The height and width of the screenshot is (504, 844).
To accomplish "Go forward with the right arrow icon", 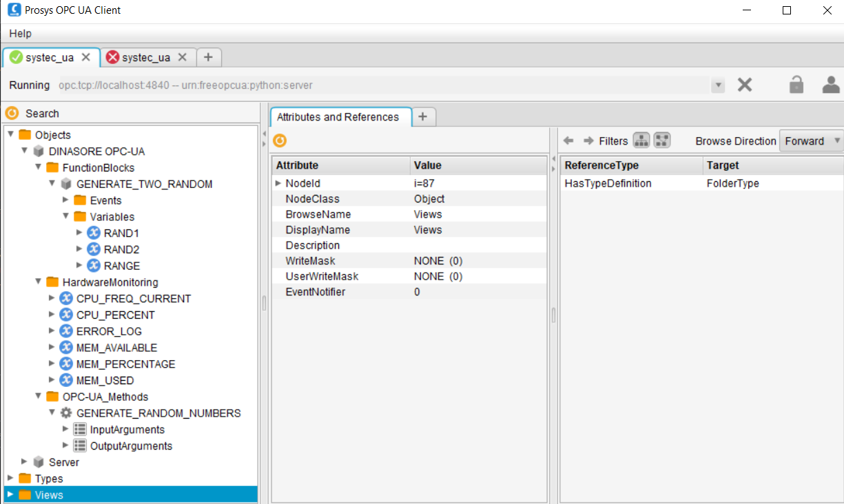I will point(588,140).
